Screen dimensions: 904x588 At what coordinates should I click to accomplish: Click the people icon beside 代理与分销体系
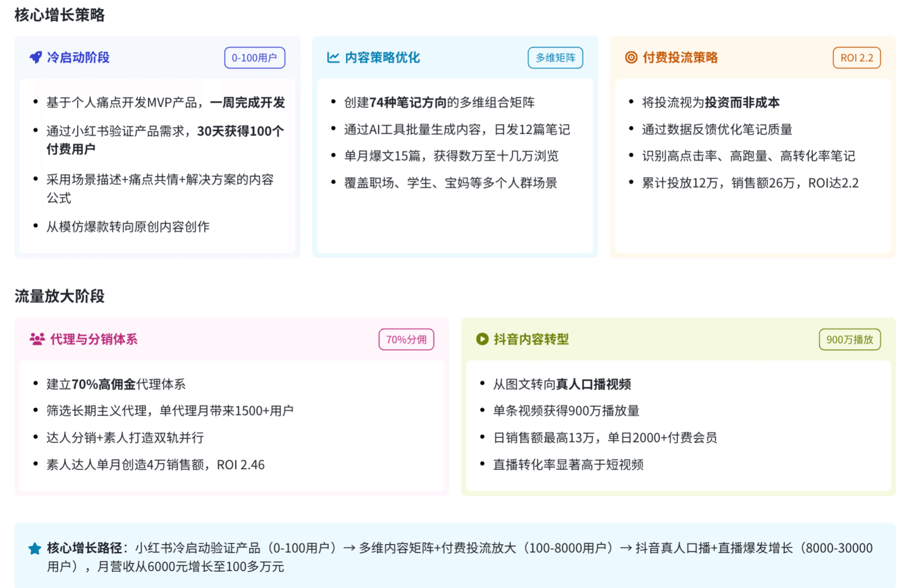(x=37, y=339)
